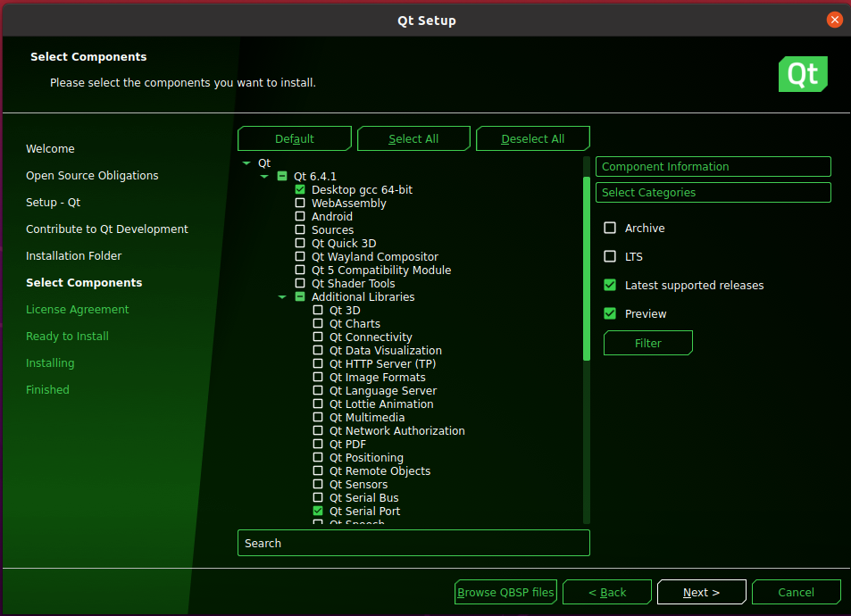Screen dimensions: 851x616
Task: Enable Qt HTTP Server (TP)
Action: tap(318, 363)
